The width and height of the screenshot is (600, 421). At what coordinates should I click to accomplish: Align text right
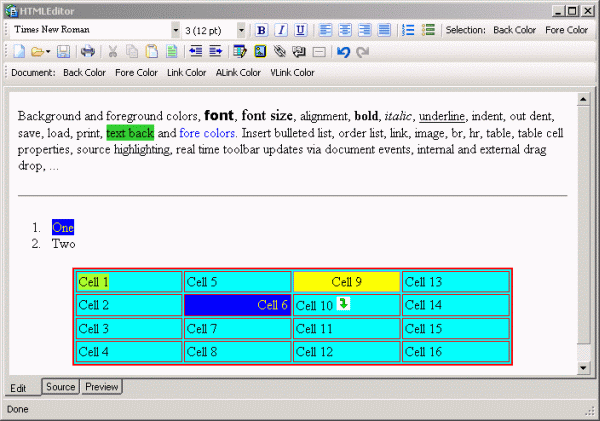click(365, 30)
